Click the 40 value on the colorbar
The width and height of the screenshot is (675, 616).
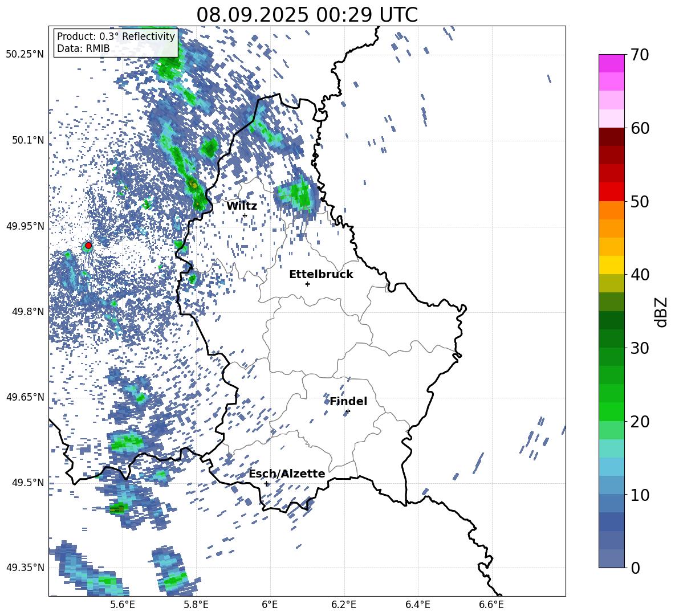point(639,275)
